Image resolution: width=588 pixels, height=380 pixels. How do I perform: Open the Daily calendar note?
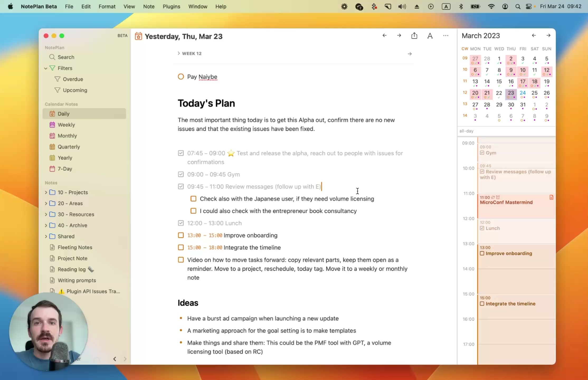point(63,113)
